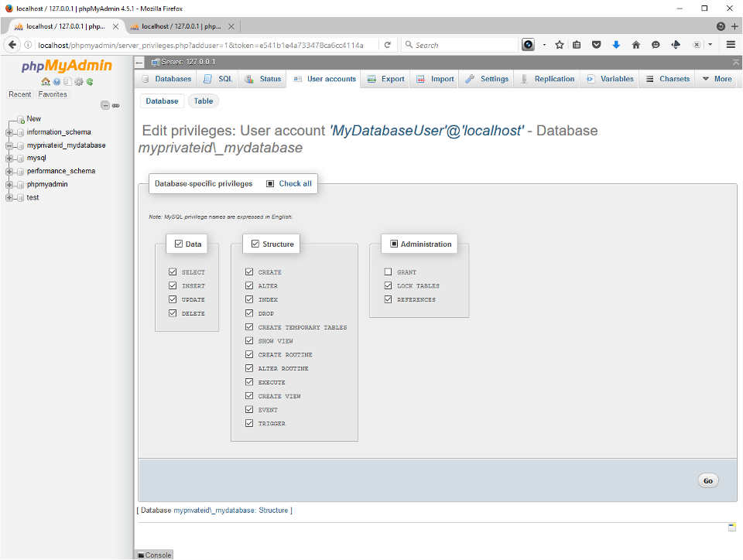
Task: Uncheck the INSERT privilege
Action: pyautogui.click(x=173, y=285)
